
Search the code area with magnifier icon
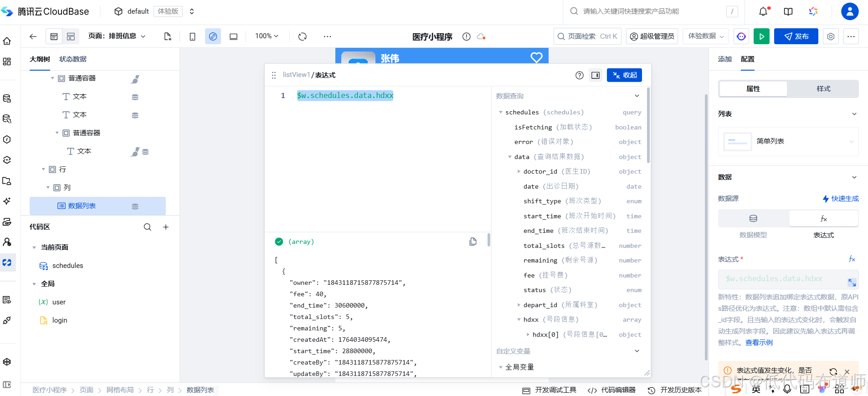(148, 227)
